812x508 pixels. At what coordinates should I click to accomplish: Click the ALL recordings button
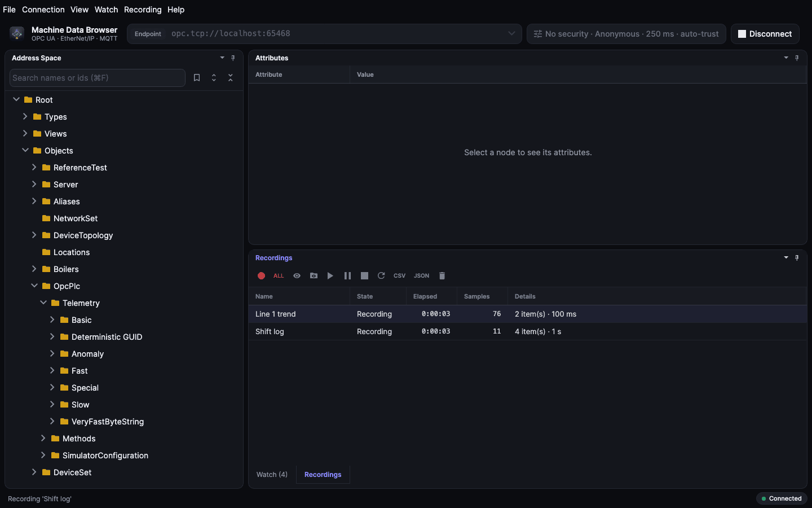click(279, 275)
